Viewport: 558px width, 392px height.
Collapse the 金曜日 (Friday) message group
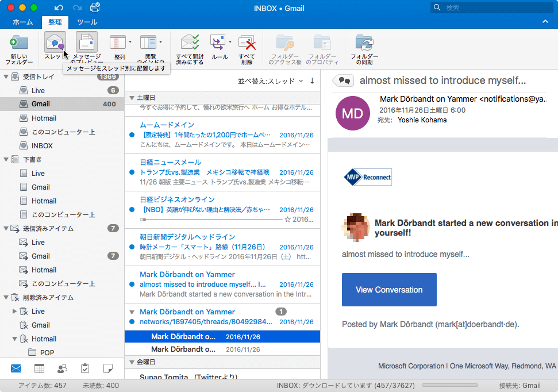pyautogui.click(x=132, y=363)
